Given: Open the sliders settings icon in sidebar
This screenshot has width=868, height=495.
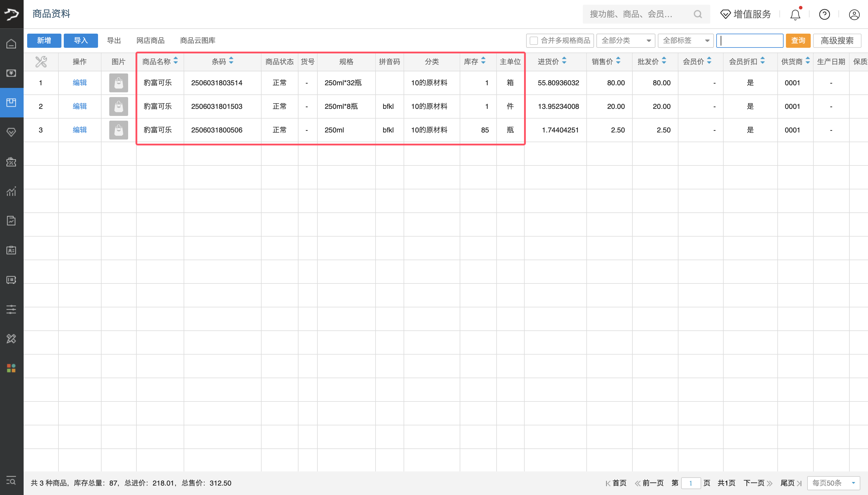Looking at the screenshot, I should click(x=11, y=309).
